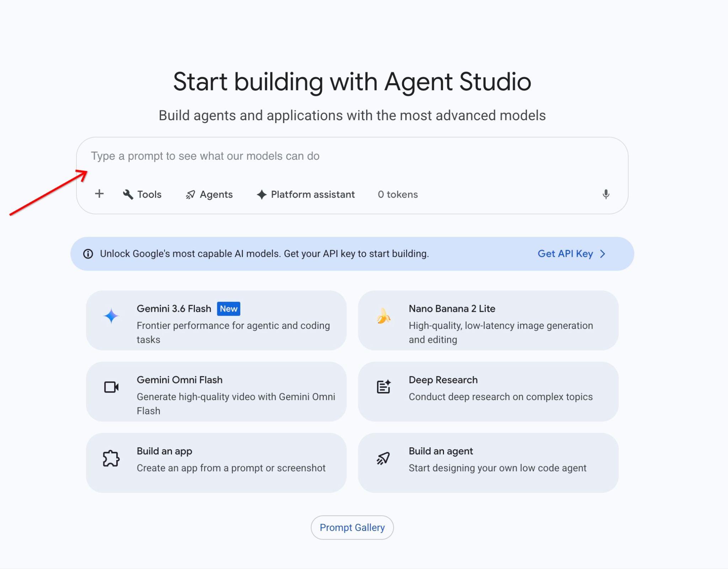This screenshot has height=569, width=728.
Task: Open the Tools menu
Action: click(142, 195)
